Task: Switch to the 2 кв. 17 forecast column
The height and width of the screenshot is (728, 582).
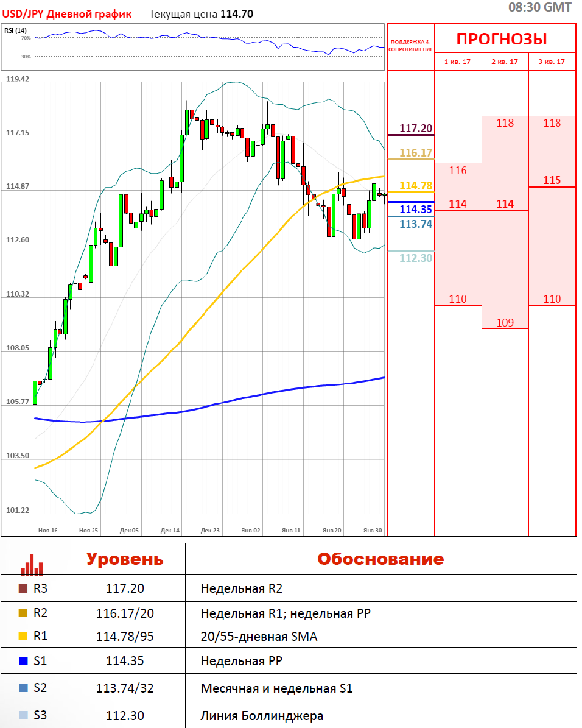Action: 505,62
